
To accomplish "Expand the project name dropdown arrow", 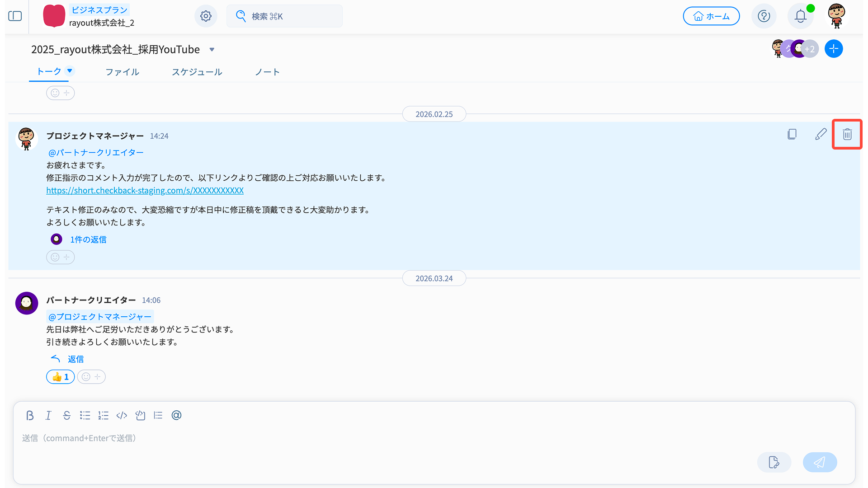I will pyautogui.click(x=212, y=50).
